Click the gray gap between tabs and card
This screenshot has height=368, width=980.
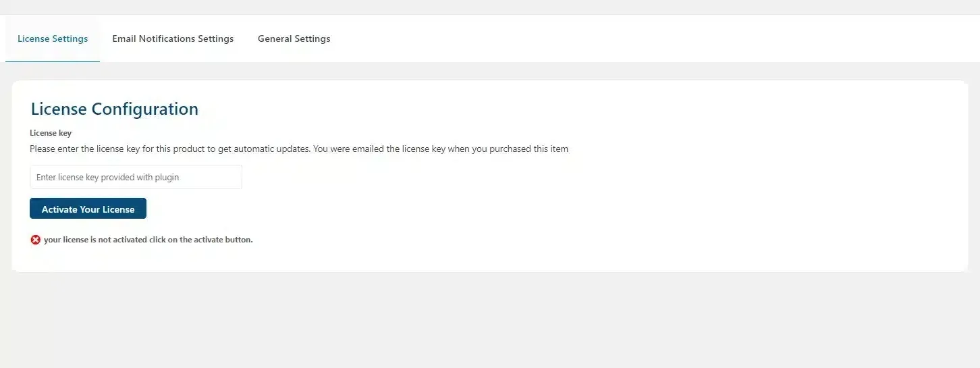(x=490, y=72)
